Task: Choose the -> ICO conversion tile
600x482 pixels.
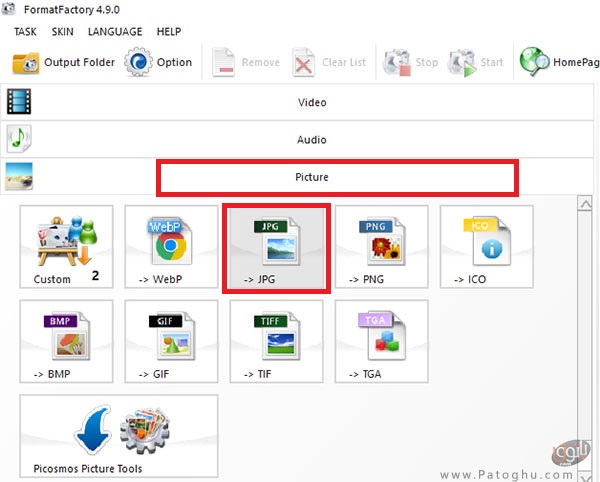Action: click(x=487, y=247)
